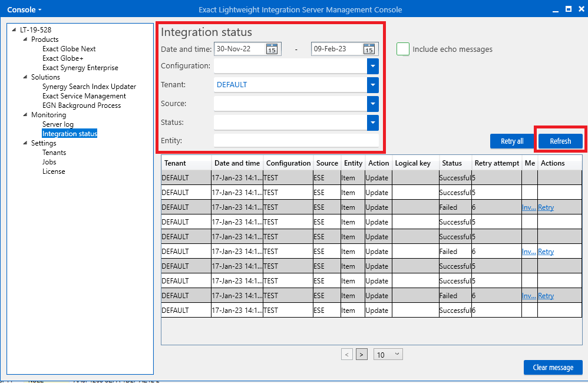Collapse the LT-19-528 root node
Screen dimensions: 588x383
point(14,29)
